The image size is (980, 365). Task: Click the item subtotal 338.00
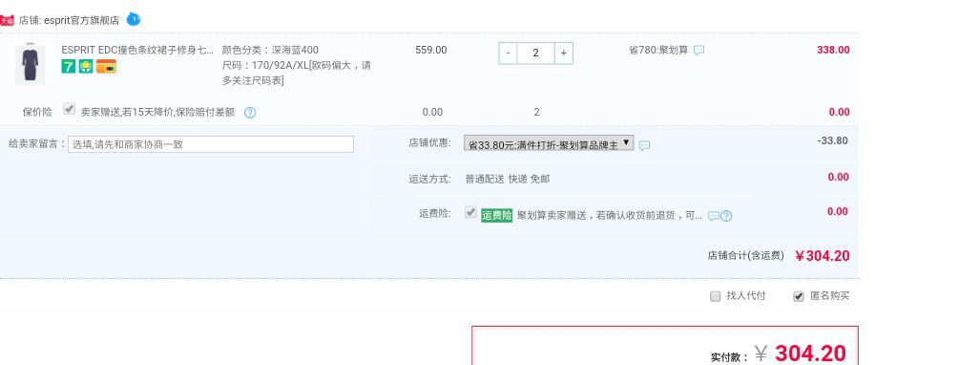coord(833,50)
